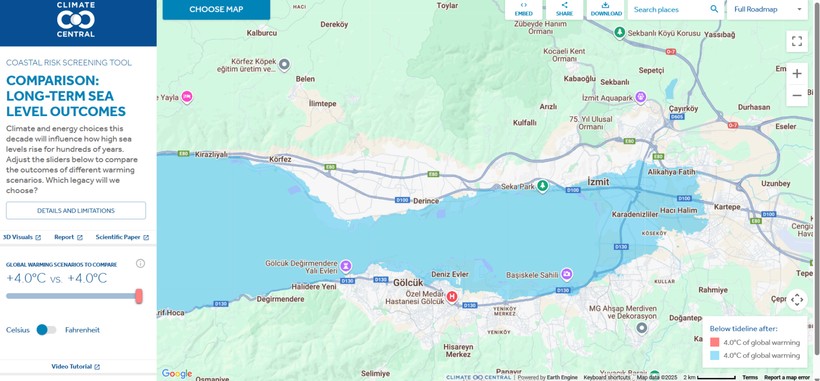Select the İzmit Aquapark purple marker

coord(641,97)
